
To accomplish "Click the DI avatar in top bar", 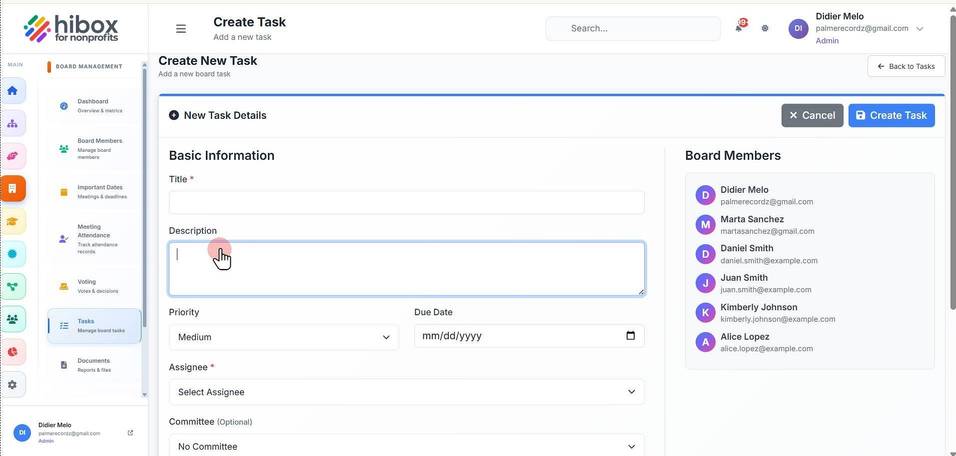I will [x=797, y=28].
